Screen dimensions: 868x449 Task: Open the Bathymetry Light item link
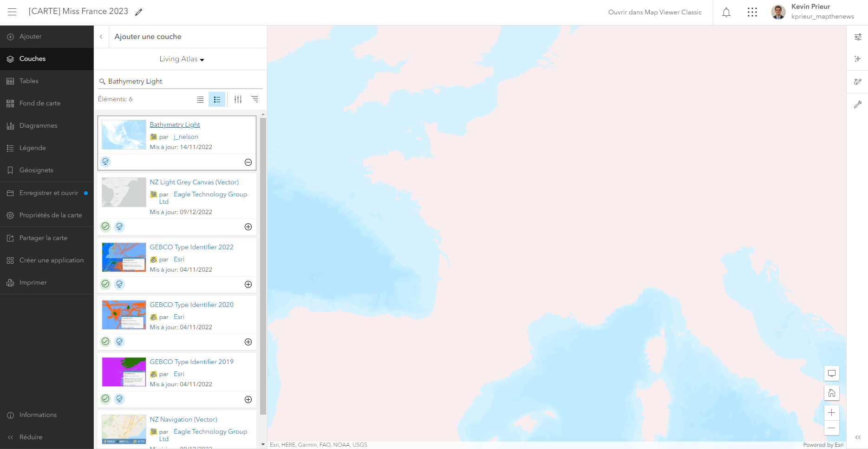pos(175,124)
